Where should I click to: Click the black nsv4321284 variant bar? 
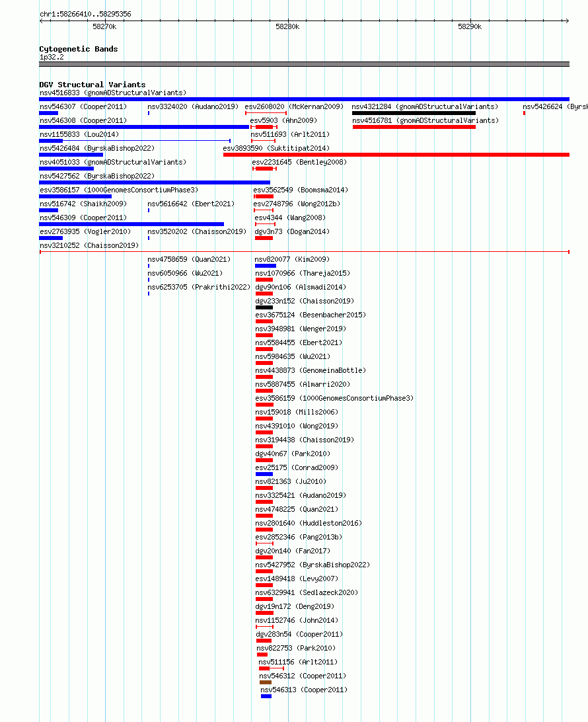[x=414, y=113]
